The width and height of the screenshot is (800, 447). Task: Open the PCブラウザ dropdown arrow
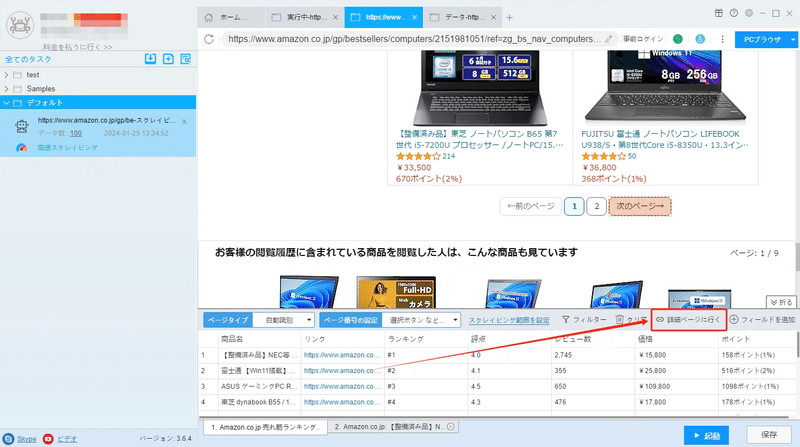tap(792, 39)
